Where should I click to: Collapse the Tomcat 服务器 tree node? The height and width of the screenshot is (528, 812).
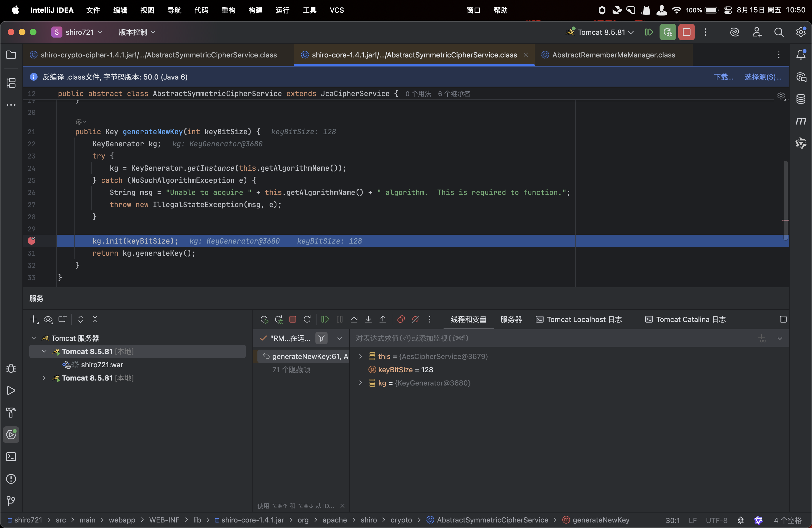(x=33, y=338)
